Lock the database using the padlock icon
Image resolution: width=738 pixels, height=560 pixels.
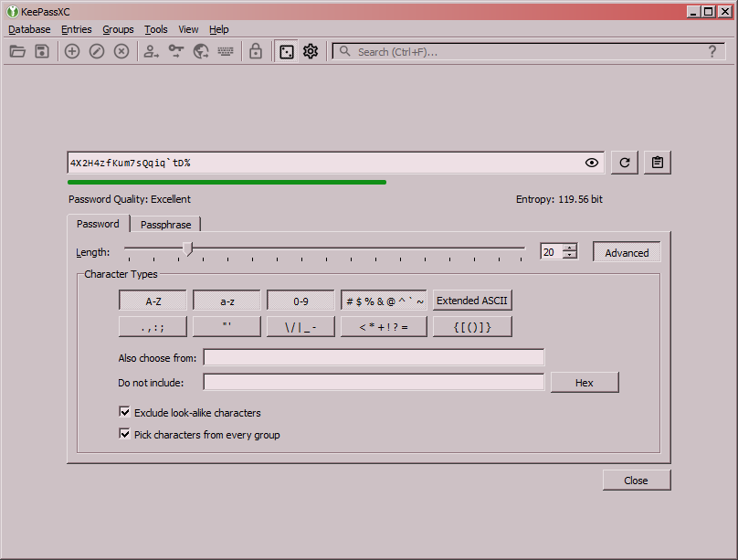click(256, 51)
